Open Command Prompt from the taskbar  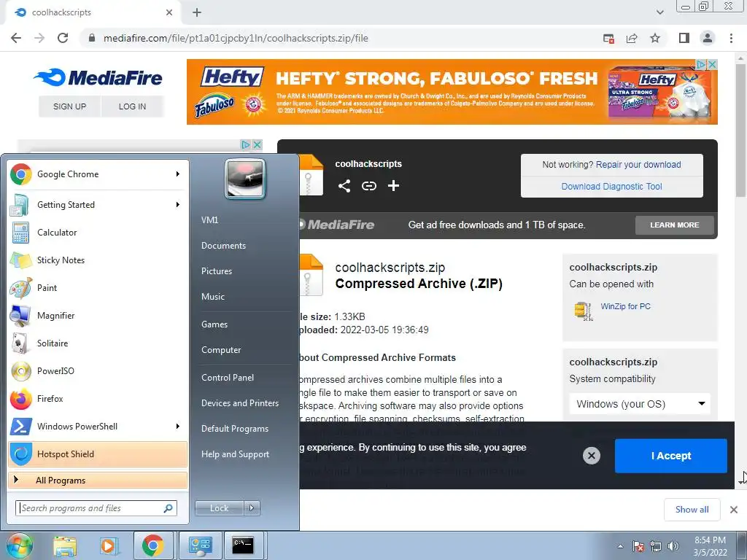pos(243,545)
